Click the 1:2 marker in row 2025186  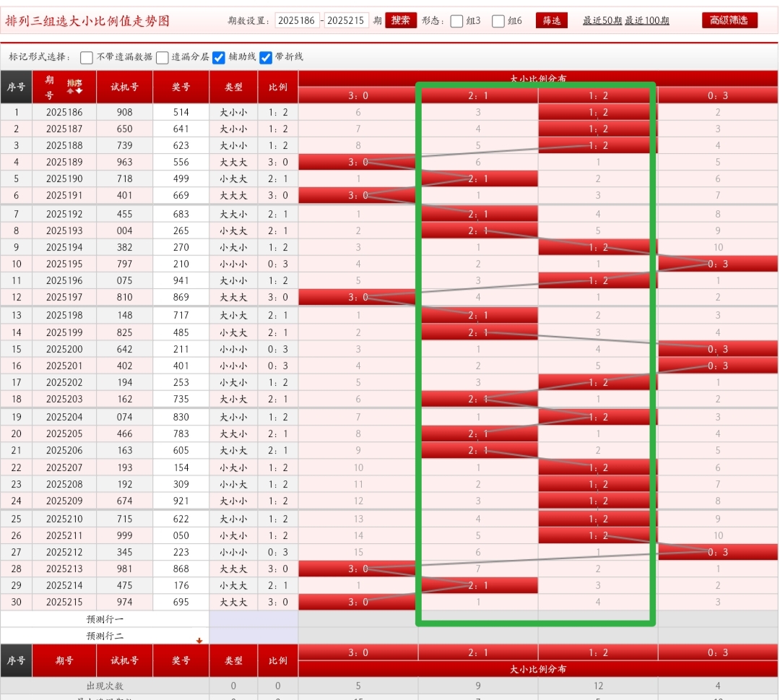(x=598, y=113)
